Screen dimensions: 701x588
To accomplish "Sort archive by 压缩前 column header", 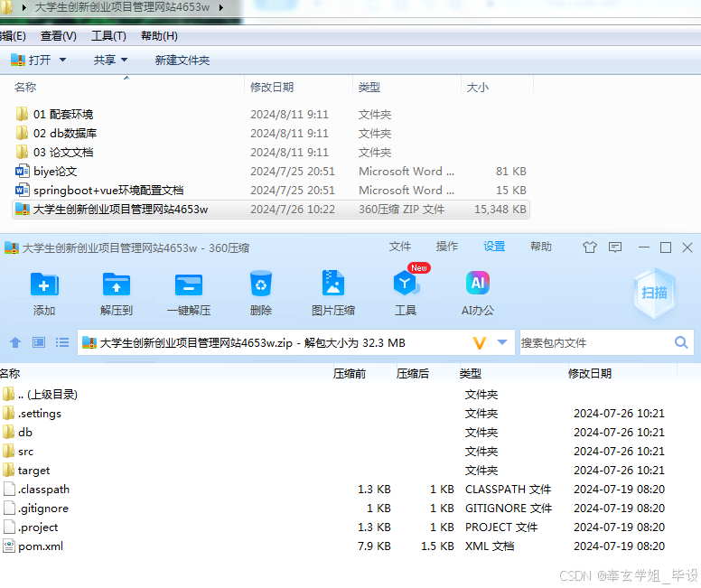I will (350, 373).
